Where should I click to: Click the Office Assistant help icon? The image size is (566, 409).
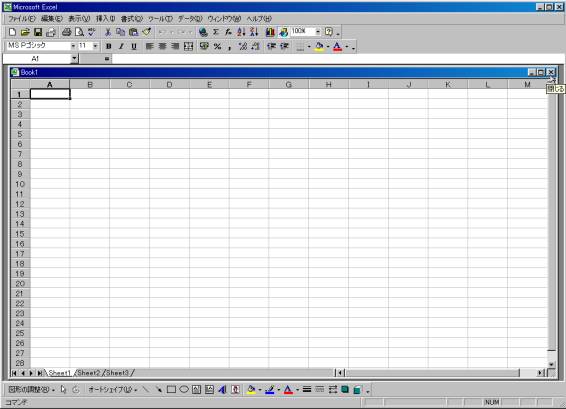point(328,32)
